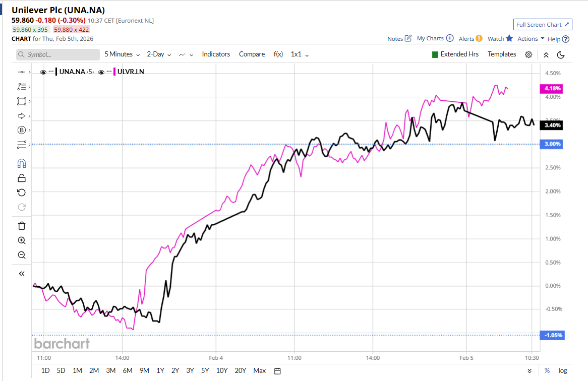Viewport: 588px width, 381px height.
Task: Click the undo arrow icon
Action: (x=21, y=193)
